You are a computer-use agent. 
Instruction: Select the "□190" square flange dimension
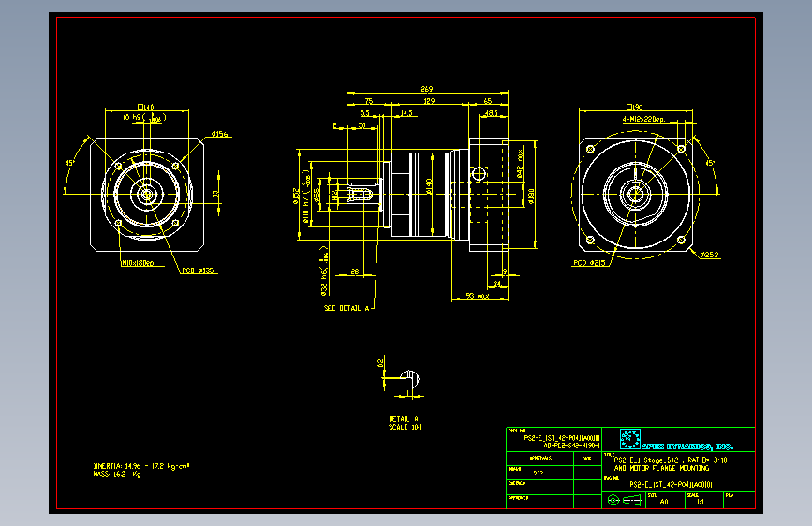pos(635,108)
